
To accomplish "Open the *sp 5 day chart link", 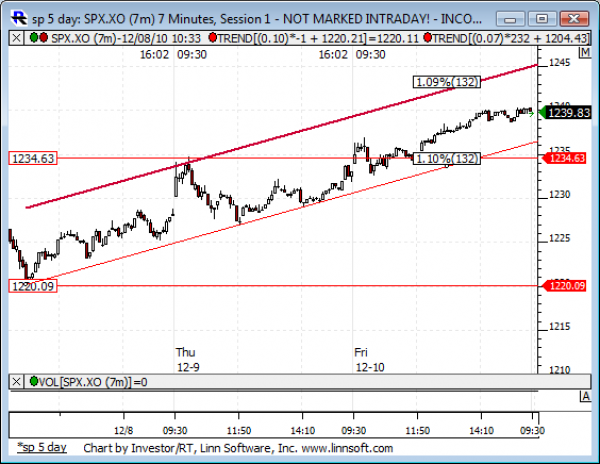I will pos(42,447).
